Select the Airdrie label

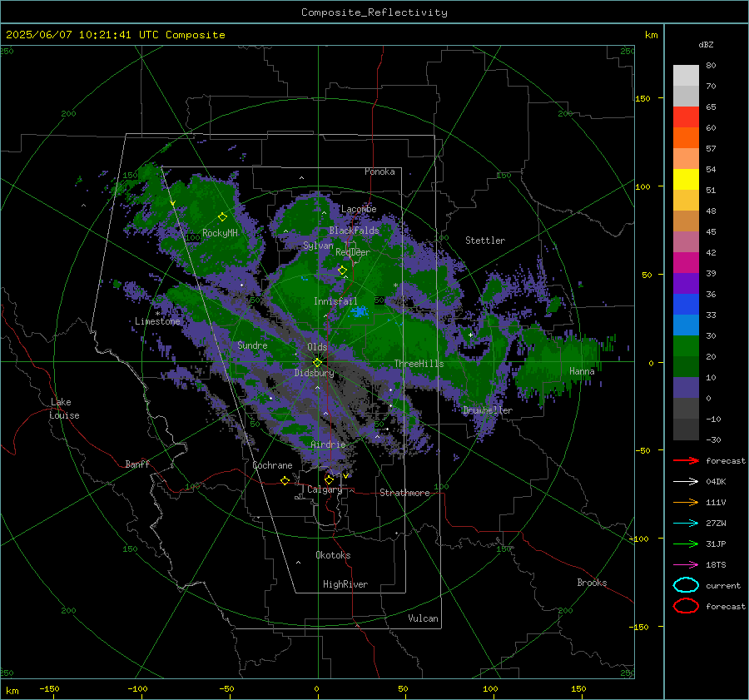click(x=328, y=444)
